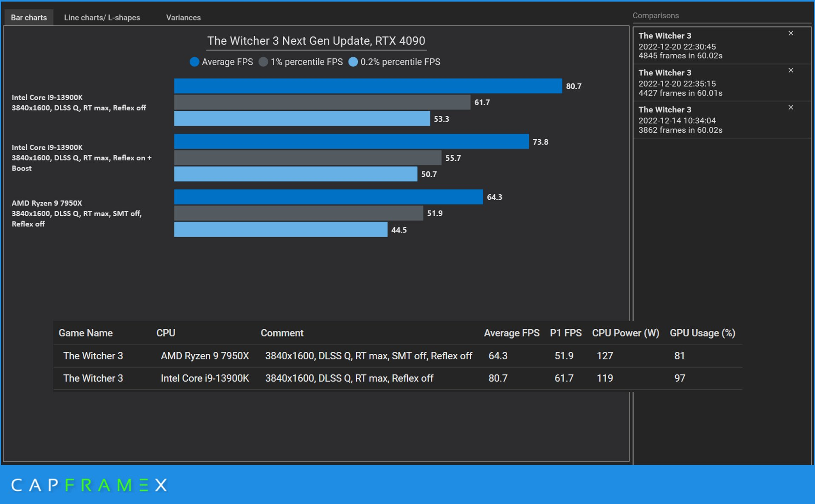Click the 80.7 average FPS bar
The width and height of the screenshot is (815, 504).
point(368,86)
